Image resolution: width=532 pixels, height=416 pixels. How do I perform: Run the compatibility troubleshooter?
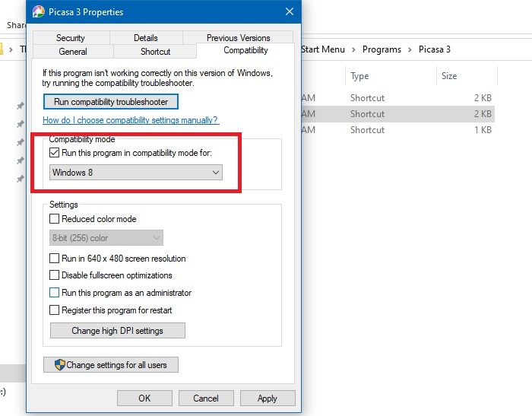(111, 102)
